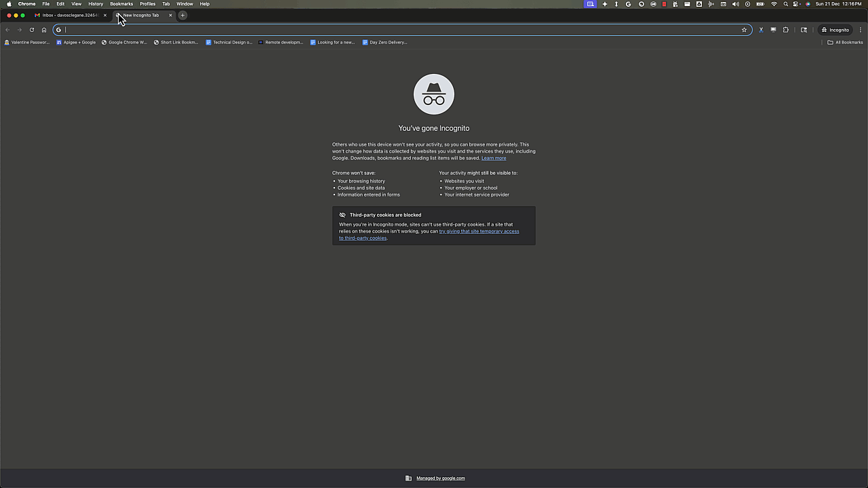This screenshot has height=488, width=868.
Task: Open the Learn more link
Action: [x=494, y=158]
